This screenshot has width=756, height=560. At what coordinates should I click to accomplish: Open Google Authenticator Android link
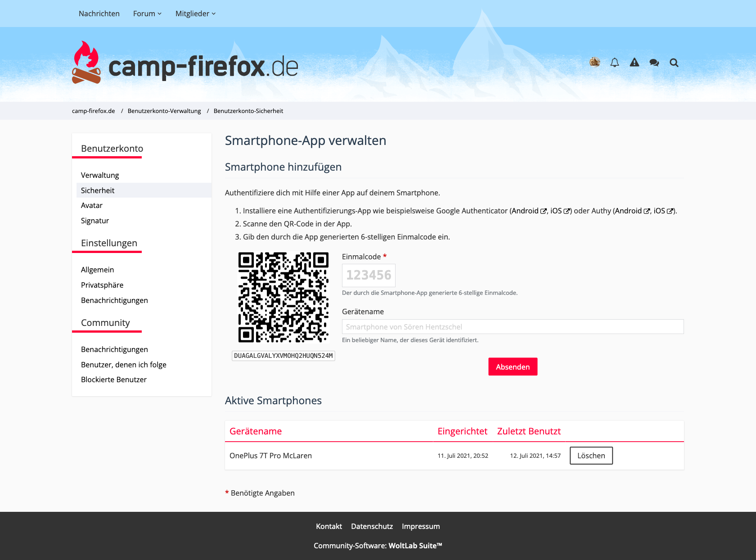(x=529, y=211)
